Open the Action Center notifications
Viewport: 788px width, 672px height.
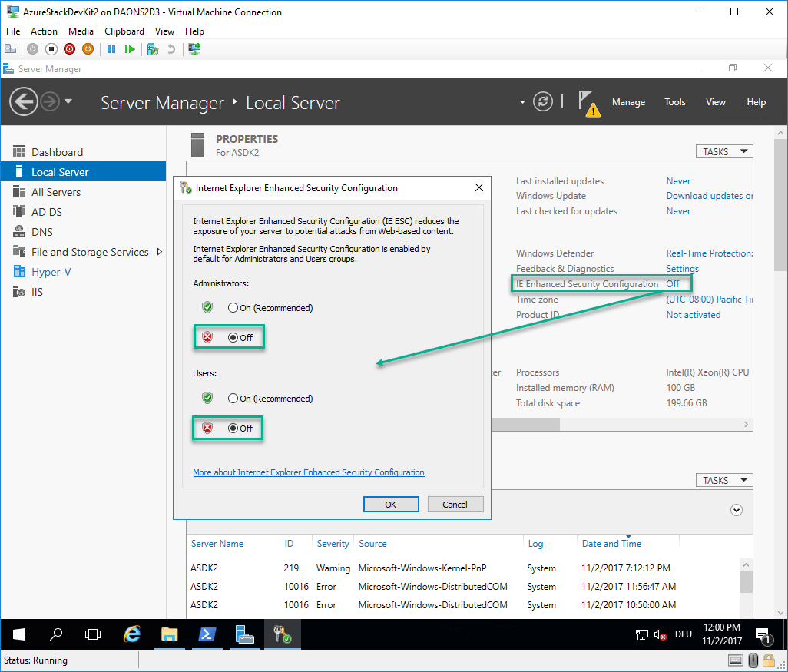tap(764, 636)
